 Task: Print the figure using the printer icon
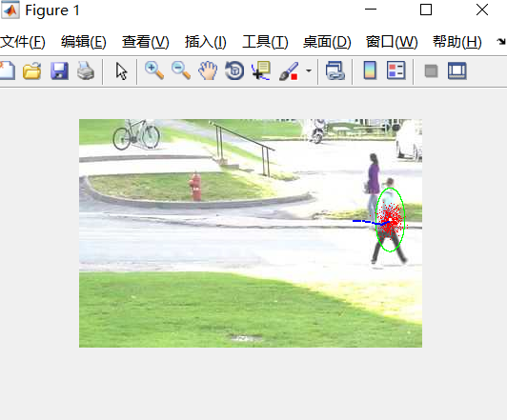(86, 70)
